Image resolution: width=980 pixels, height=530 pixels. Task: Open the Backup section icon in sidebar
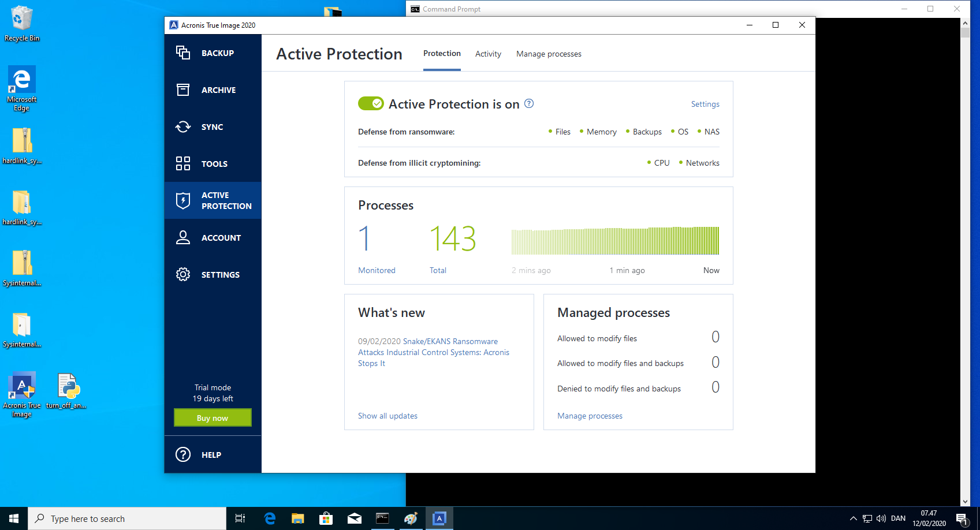[x=183, y=53]
